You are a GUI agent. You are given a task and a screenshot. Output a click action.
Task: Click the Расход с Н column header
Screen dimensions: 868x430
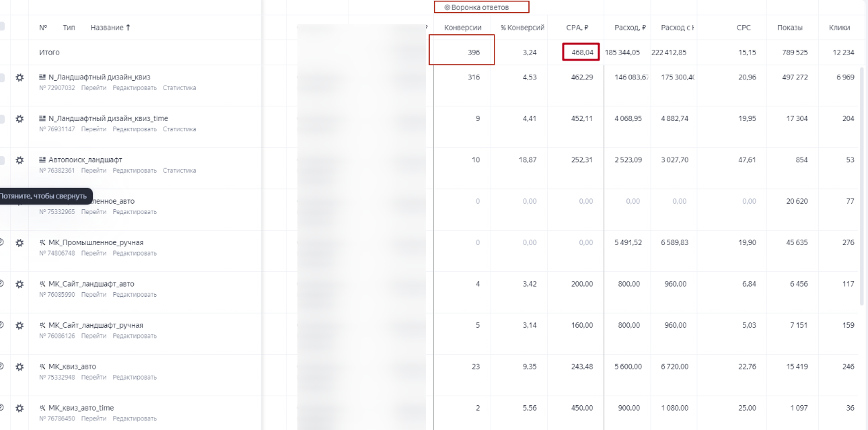[x=678, y=28]
